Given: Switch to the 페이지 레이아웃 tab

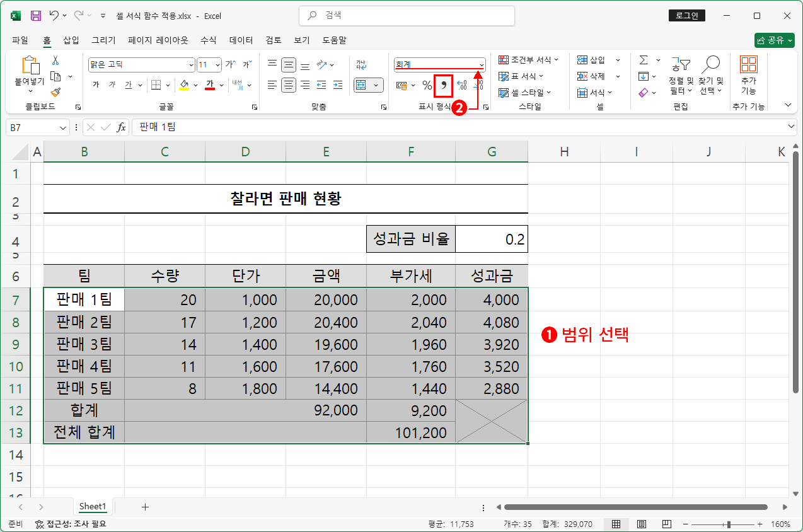Looking at the screenshot, I should [x=158, y=40].
